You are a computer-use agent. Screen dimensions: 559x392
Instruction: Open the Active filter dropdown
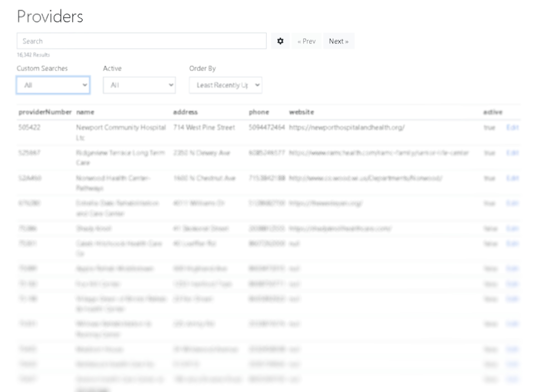tap(139, 85)
